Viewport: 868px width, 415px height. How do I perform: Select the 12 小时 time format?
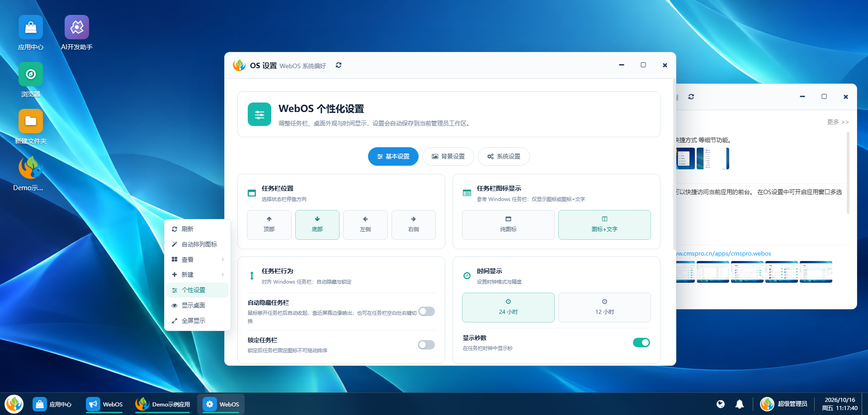click(x=604, y=307)
